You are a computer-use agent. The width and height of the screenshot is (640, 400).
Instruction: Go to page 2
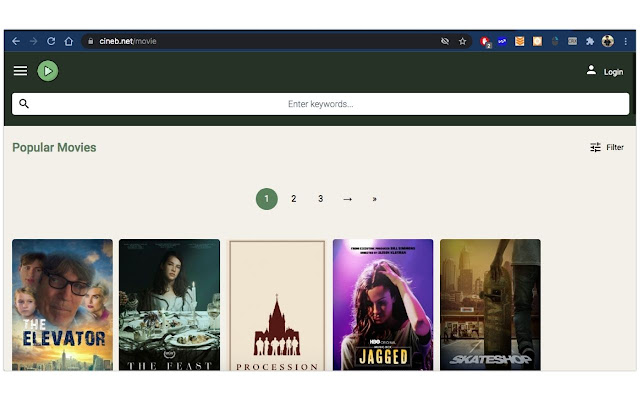(x=293, y=199)
